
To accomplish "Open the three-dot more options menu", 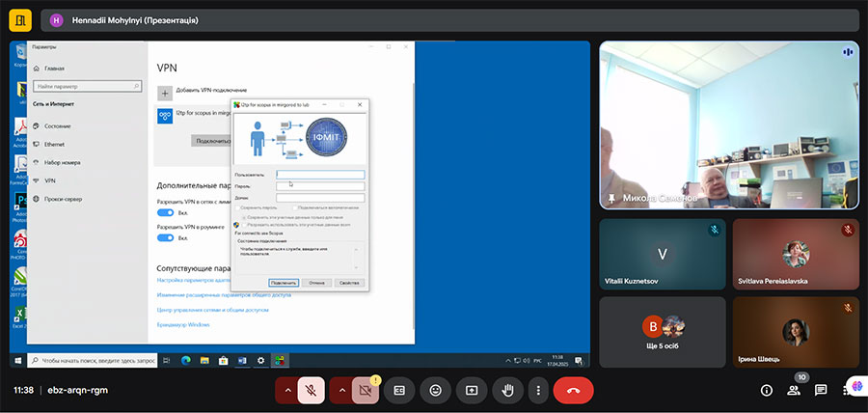I will (538, 390).
